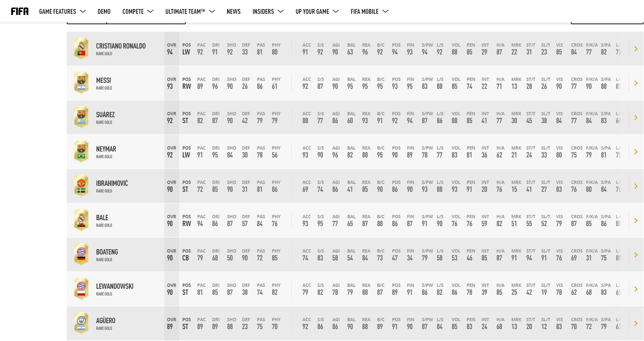
Task: Open the Game Features dropdown menu
Action: (x=62, y=12)
